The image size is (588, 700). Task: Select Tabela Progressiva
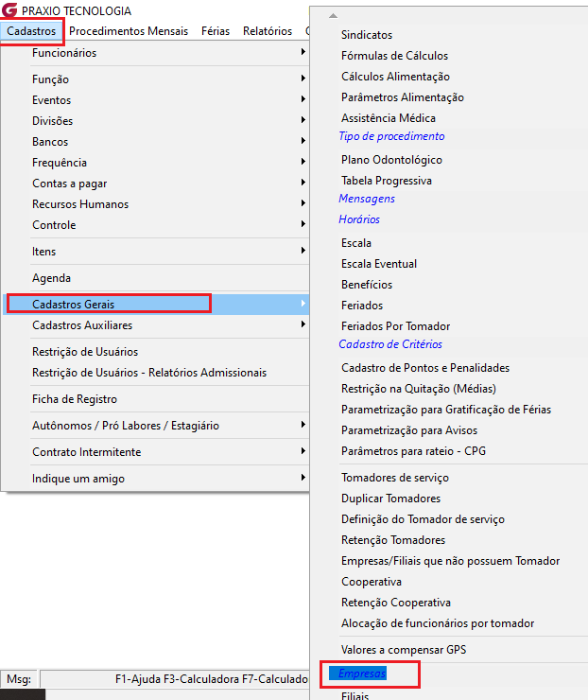(x=387, y=181)
